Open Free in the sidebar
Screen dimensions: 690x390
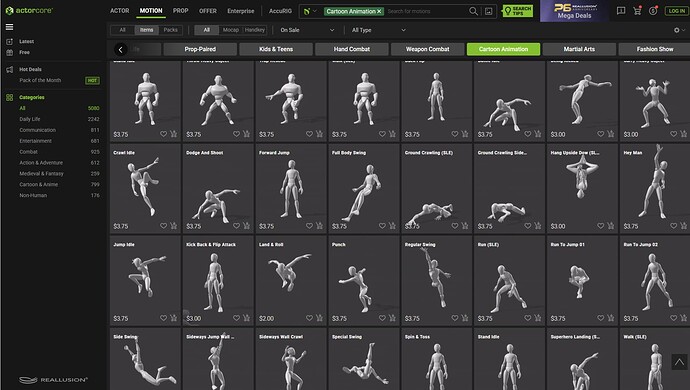tap(24, 52)
